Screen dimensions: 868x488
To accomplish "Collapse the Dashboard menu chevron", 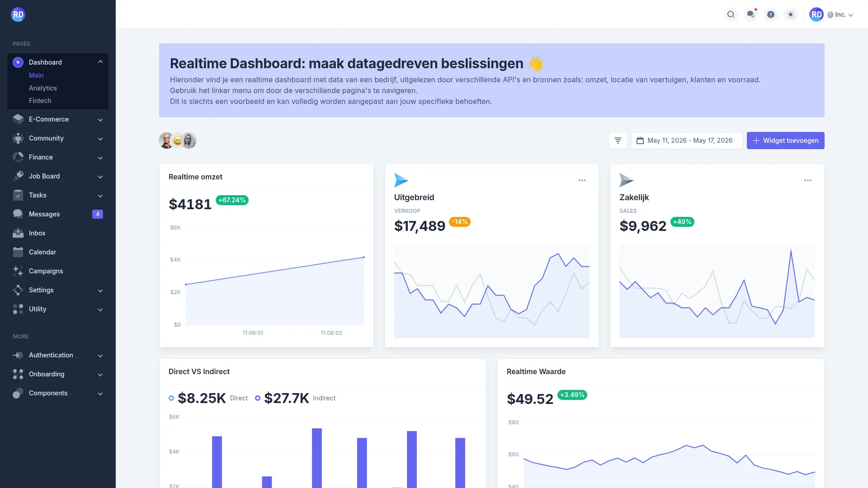I will pyautogui.click(x=100, y=62).
